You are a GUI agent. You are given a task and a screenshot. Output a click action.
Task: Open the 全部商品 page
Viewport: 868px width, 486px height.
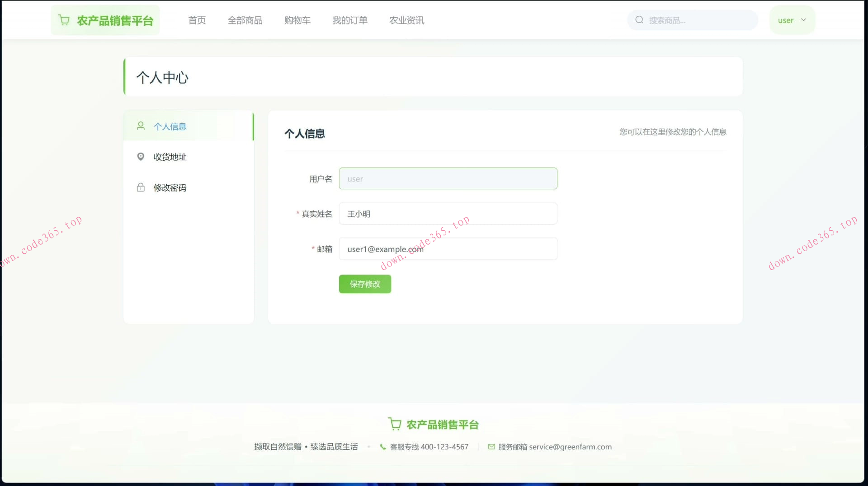pos(245,20)
